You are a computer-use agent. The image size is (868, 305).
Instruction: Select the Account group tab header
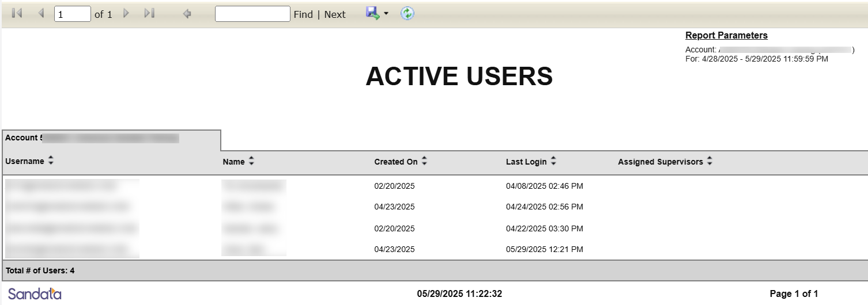pyautogui.click(x=111, y=139)
